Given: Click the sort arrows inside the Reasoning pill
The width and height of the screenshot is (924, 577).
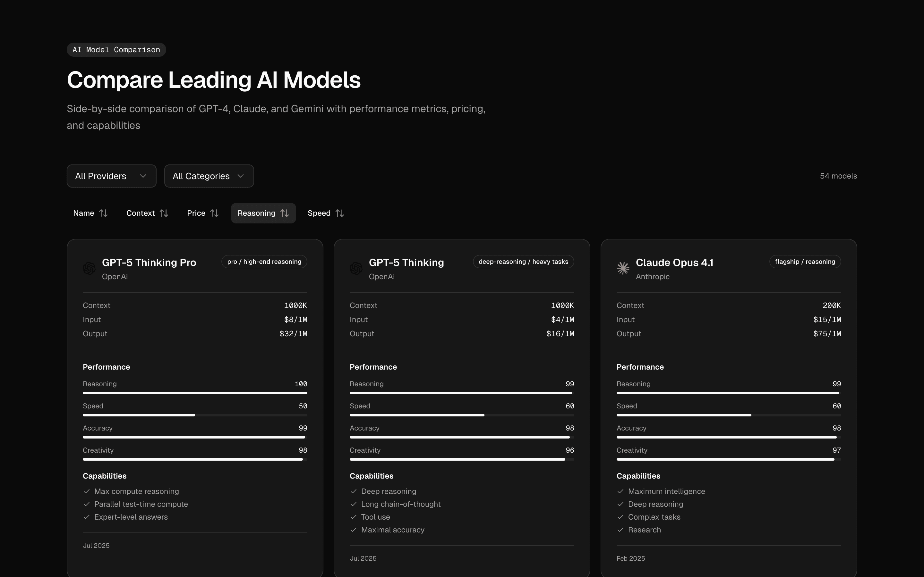Looking at the screenshot, I should pyautogui.click(x=285, y=213).
